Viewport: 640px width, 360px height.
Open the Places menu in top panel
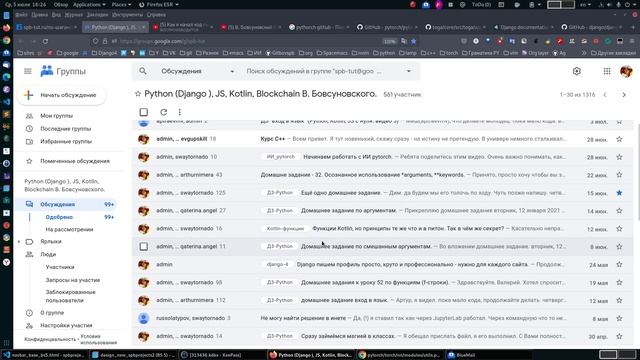pos(121,4)
